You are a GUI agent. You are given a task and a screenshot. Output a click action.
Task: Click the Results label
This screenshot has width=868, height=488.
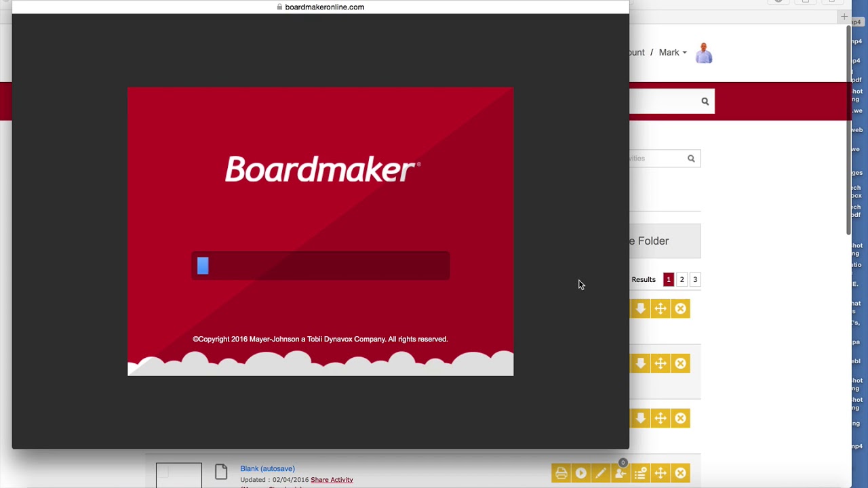tap(644, 279)
